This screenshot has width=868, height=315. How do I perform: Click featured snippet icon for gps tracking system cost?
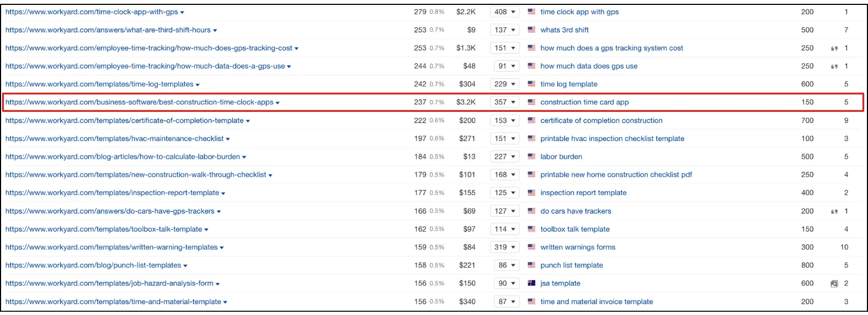pyautogui.click(x=834, y=48)
